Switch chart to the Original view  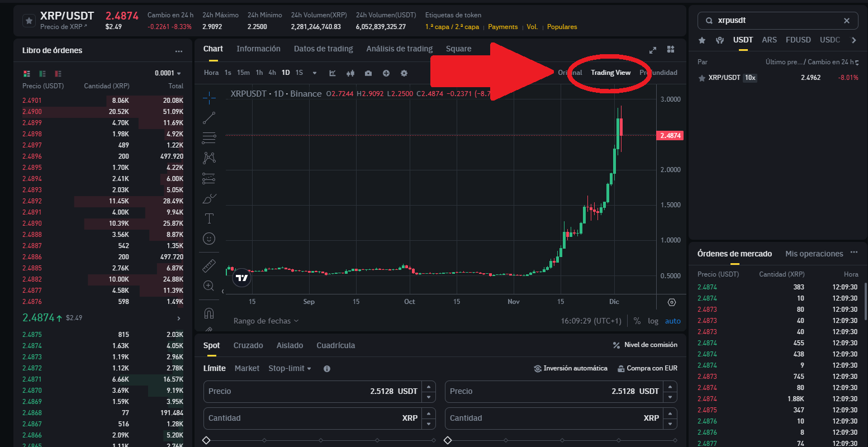[570, 73]
